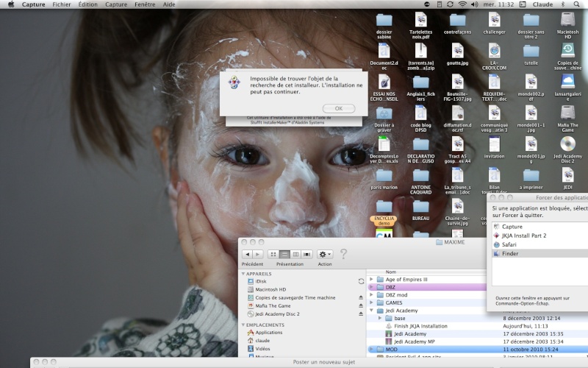Open Spotlight search magnifier in menu bar
588x368 pixels.
coord(576,4)
